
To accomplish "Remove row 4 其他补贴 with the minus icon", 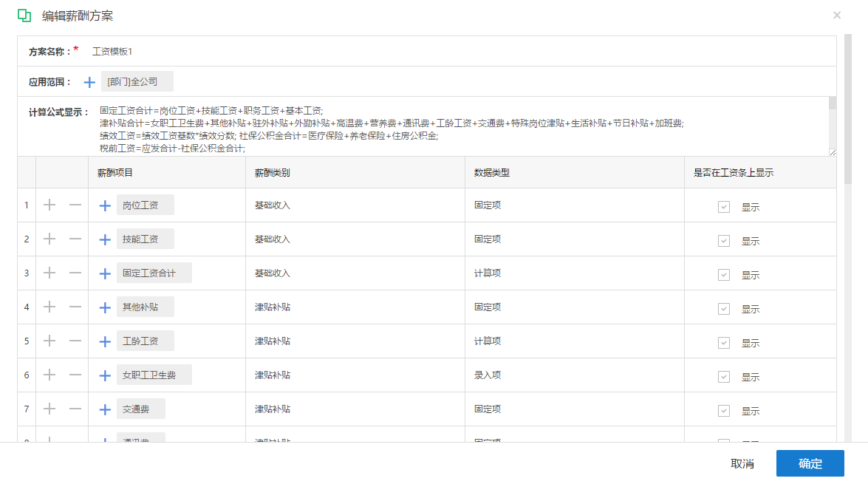I will (75, 307).
